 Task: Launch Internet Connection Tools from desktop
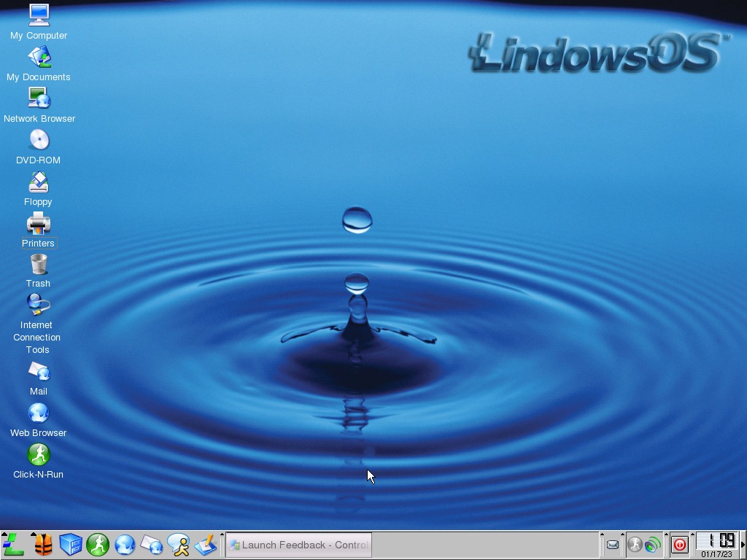[39, 304]
